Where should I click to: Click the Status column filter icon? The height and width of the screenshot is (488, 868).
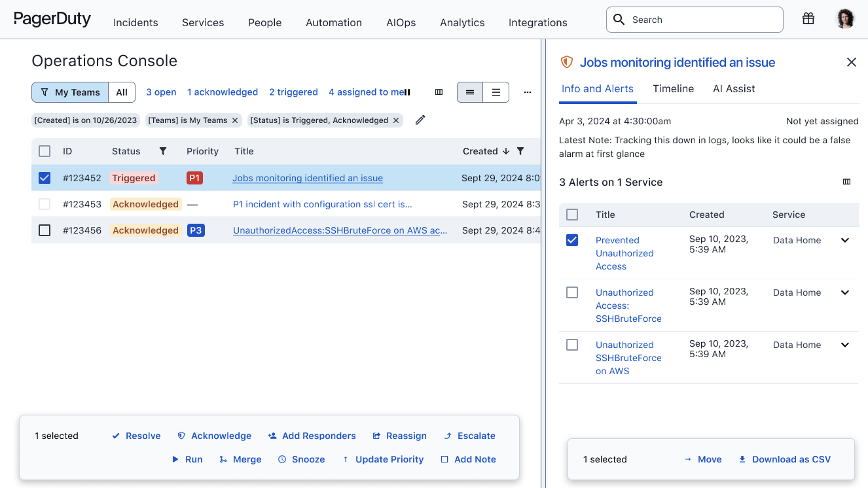(163, 151)
